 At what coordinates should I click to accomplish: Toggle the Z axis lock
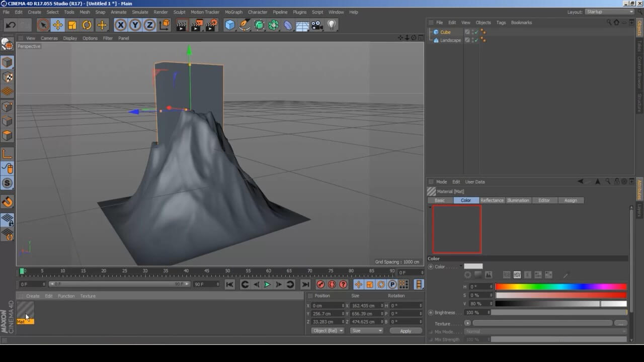coord(149,25)
